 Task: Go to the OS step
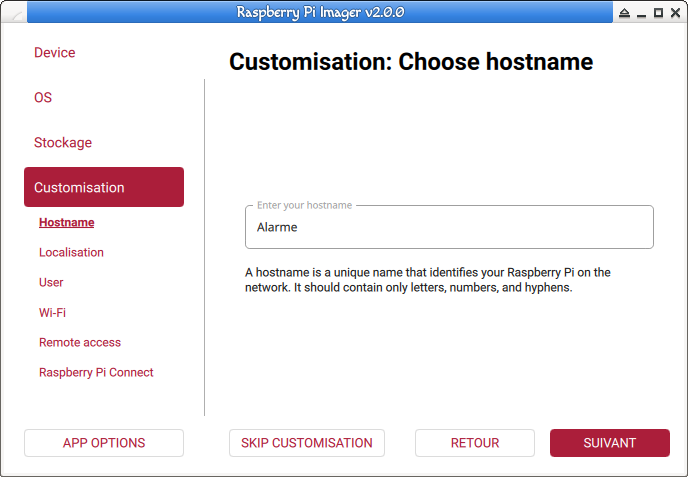pos(43,97)
